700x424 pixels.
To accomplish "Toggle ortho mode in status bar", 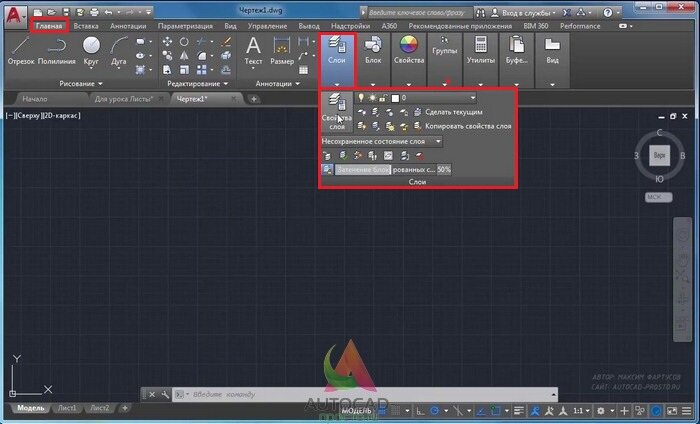I will coord(421,411).
